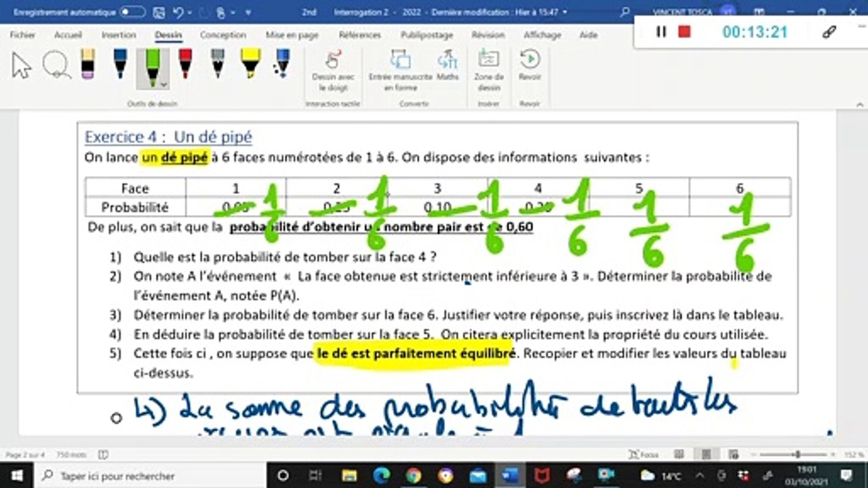Image resolution: width=868 pixels, height=488 pixels.
Task: Click the 750 mots word count
Action: [x=72, y=455]
